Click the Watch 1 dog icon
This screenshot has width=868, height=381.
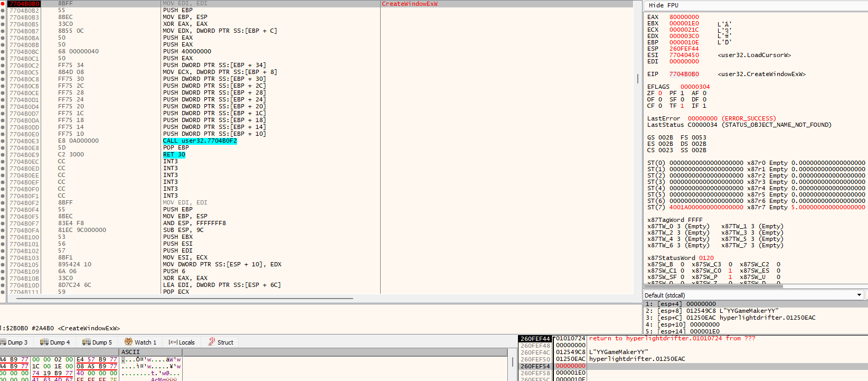coord(128,342)
